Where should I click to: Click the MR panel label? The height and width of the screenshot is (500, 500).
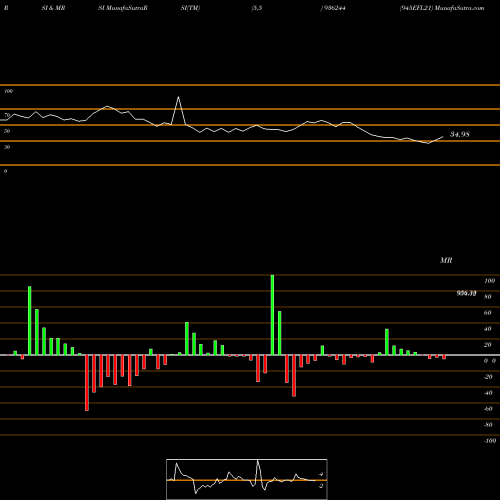click(446, 260)
